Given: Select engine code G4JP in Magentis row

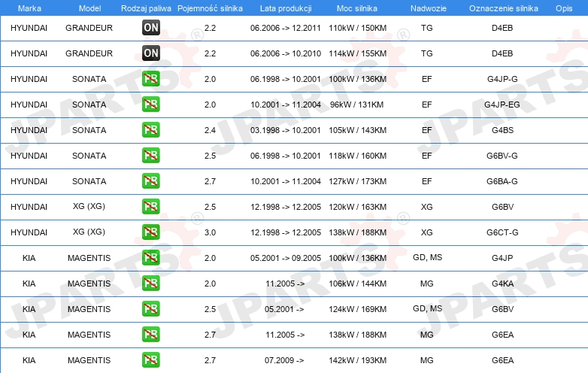Looking at the screenshot, I should 502,258.
